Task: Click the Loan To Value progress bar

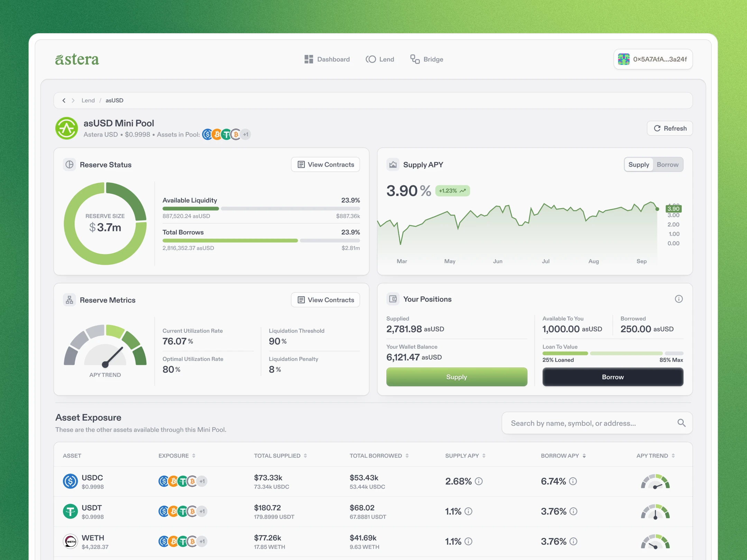Action: click(612, 353)
